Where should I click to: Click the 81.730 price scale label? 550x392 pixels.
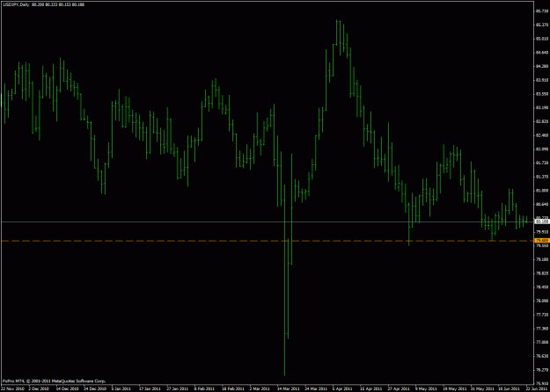(542, 163)
